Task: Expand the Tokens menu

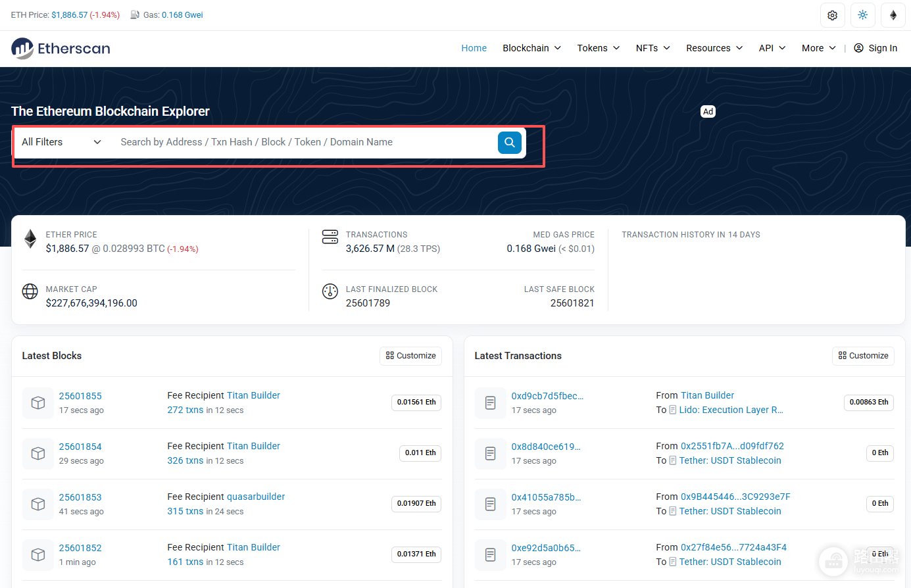Action: click(x=599, y=48)
